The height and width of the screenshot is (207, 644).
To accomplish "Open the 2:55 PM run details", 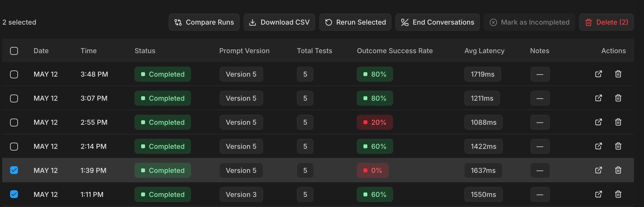I will pos(598,122).
